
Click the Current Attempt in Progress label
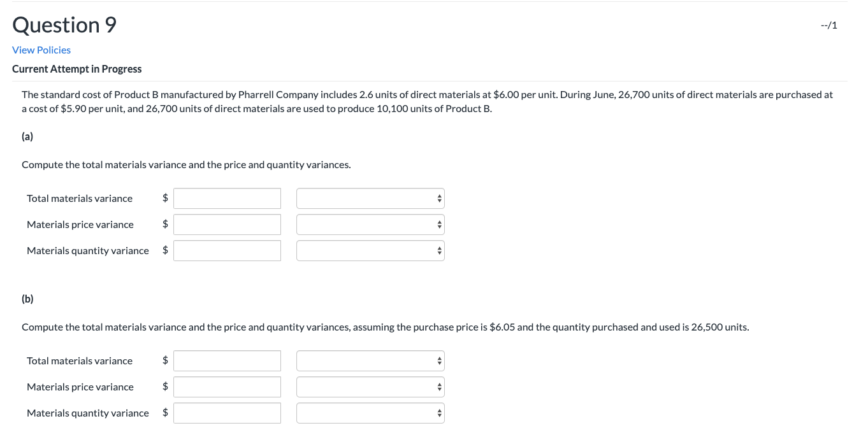pyautogui.click(x=76, y=69)
